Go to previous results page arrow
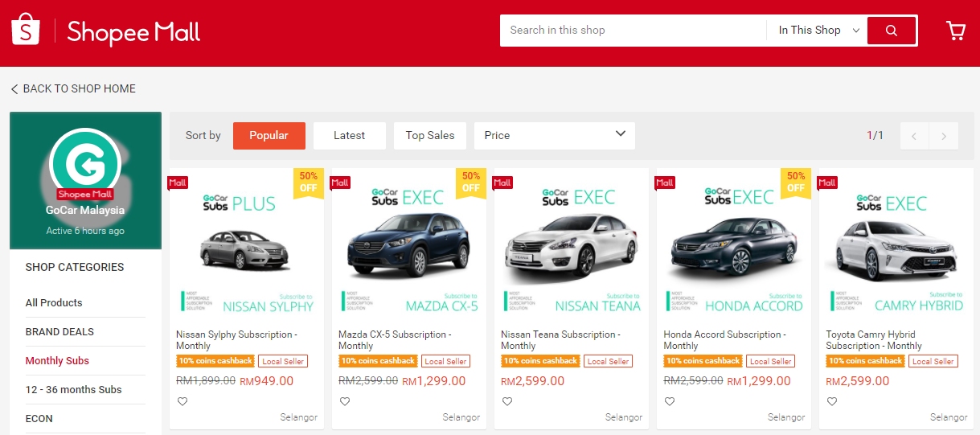Screen dimensions: 980x435 coord(914,136)
